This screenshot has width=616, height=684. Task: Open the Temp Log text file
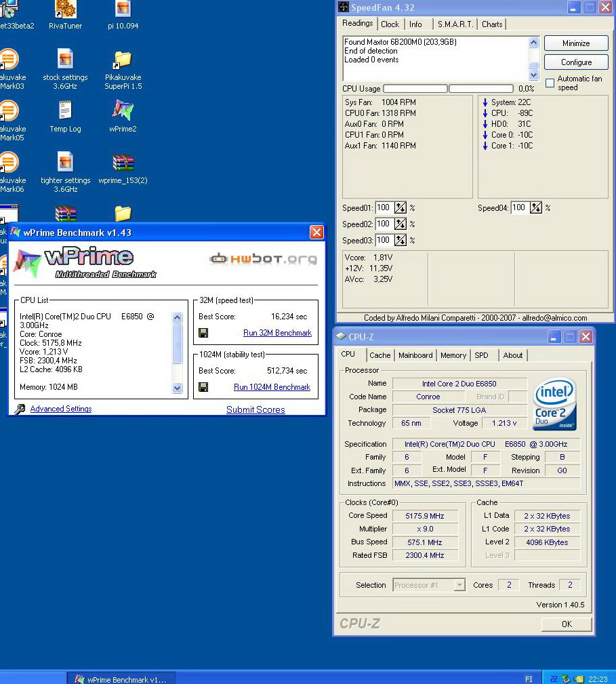(65, 116)
